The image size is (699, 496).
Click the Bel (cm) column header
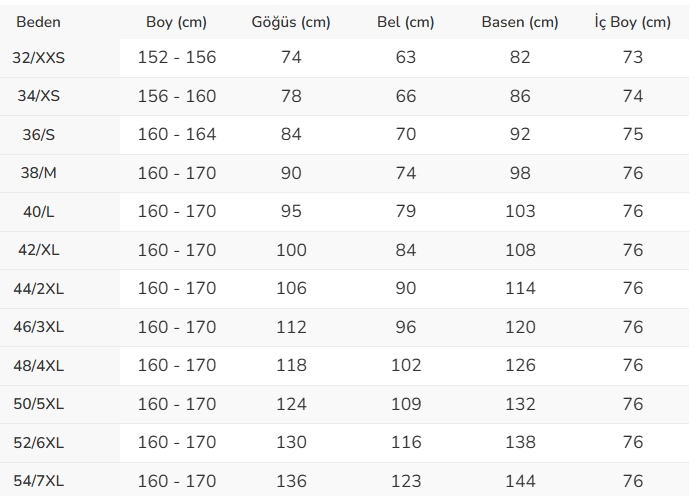tap(405, 22)
